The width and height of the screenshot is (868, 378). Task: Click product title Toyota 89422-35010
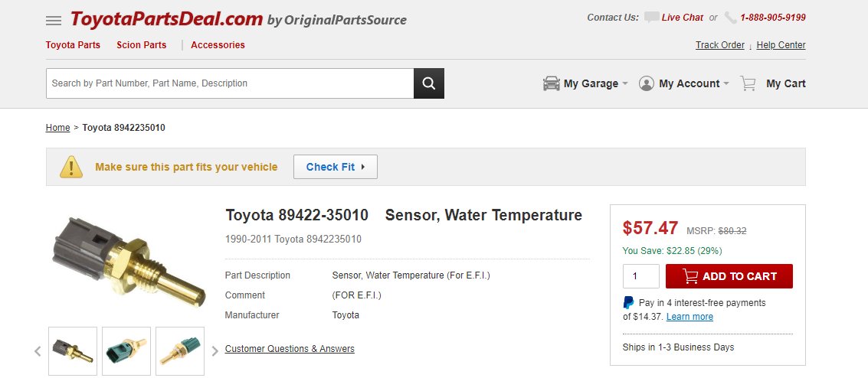coord(296,215)
